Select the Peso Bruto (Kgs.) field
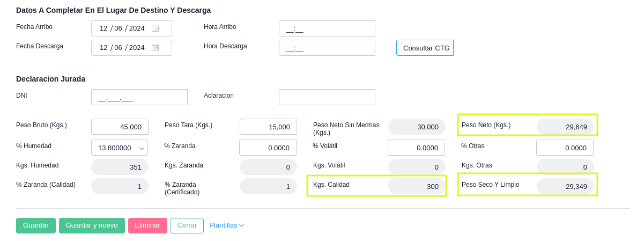Screen dimensions: 644x241 pos(120,127)
